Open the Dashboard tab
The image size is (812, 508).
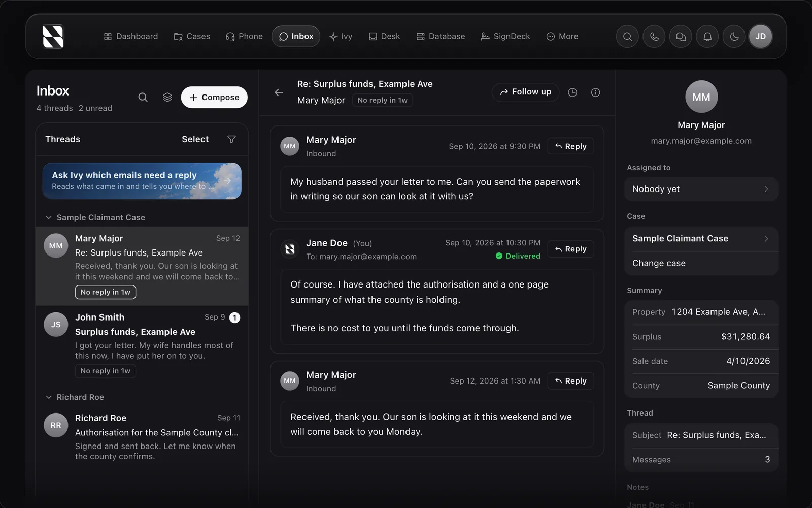click(131, 37)
